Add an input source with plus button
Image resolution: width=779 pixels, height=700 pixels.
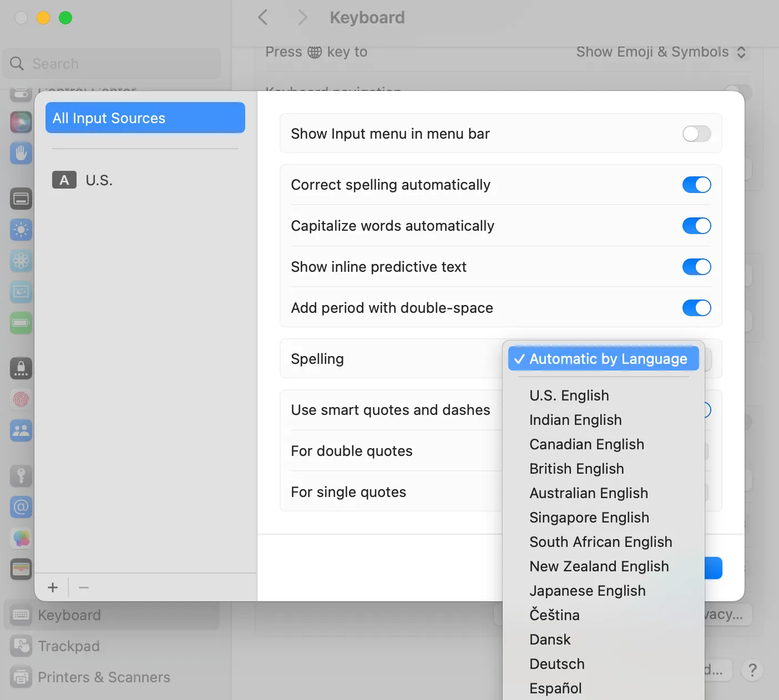53,587
